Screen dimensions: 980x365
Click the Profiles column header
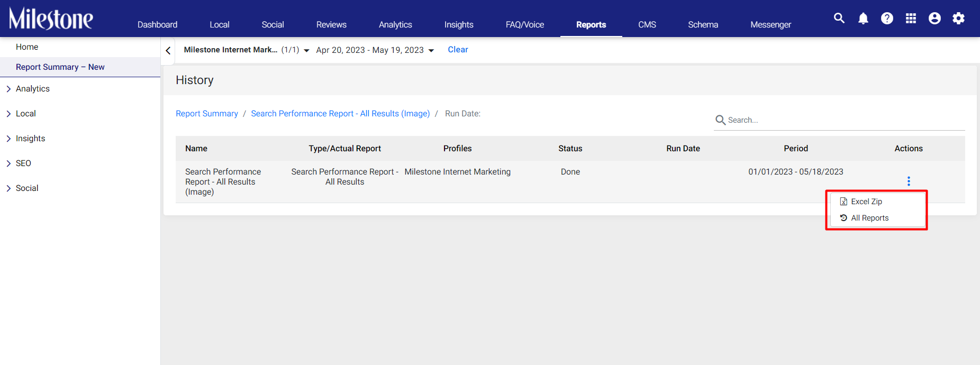tap(457, 149)
